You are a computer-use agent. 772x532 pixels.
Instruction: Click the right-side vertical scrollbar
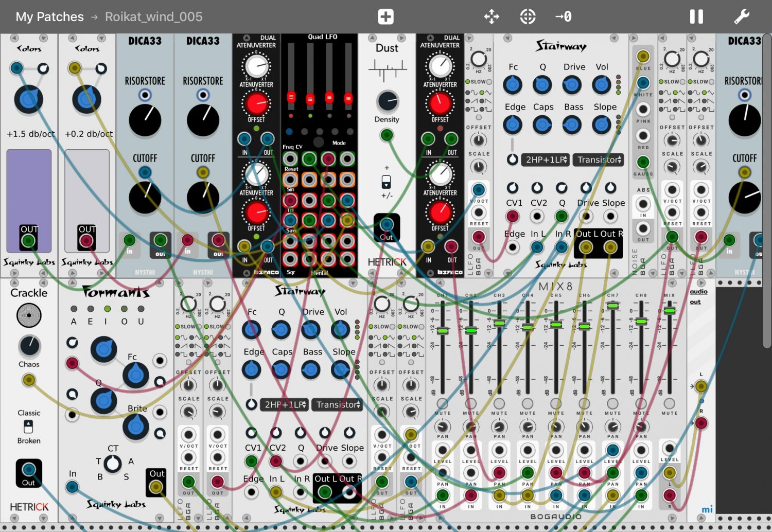pyautogui.click(x=767, y=190)
